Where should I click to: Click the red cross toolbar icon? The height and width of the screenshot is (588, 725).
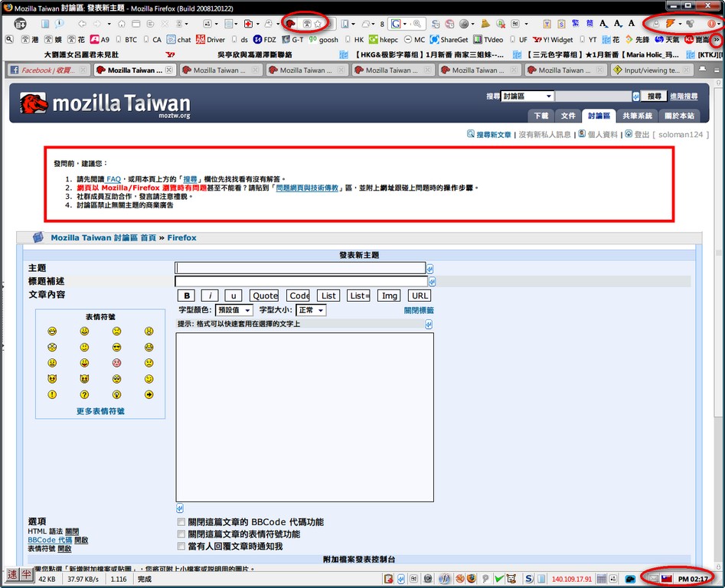(248, 24)
